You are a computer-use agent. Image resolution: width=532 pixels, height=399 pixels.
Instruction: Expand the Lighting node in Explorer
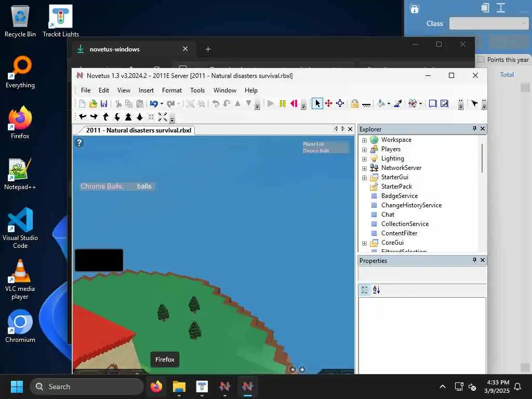point(364,159)
